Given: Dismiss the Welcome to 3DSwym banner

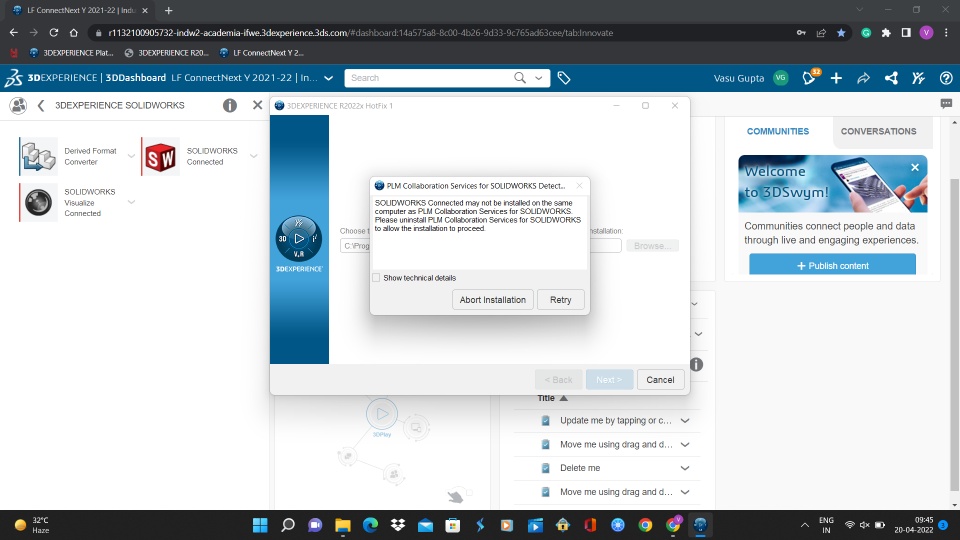Looking at the screenshot, I should coord(915,167).
